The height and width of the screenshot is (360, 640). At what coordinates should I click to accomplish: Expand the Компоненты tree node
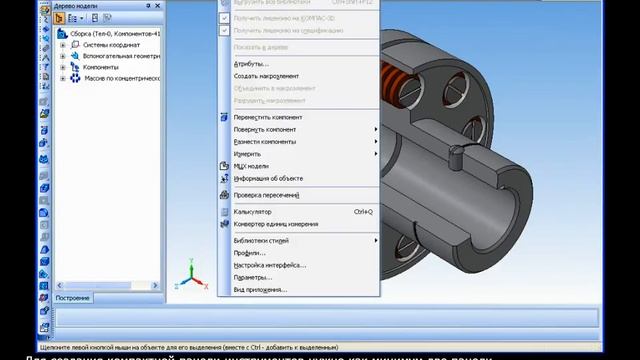click(63, 67)
